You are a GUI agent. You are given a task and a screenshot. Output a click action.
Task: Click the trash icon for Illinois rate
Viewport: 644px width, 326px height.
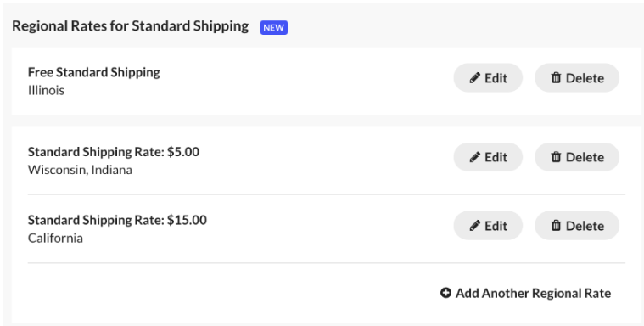click(x=556, y=78)
